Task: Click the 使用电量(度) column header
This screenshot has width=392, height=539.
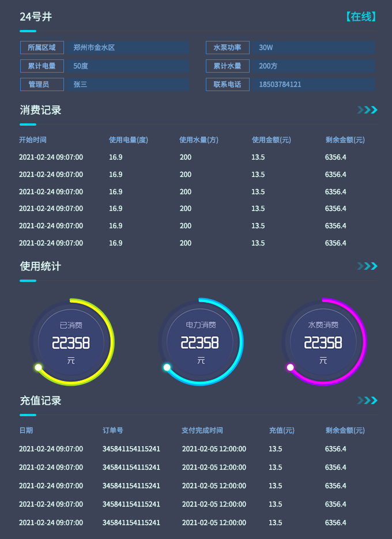Action: pos(129,140)
